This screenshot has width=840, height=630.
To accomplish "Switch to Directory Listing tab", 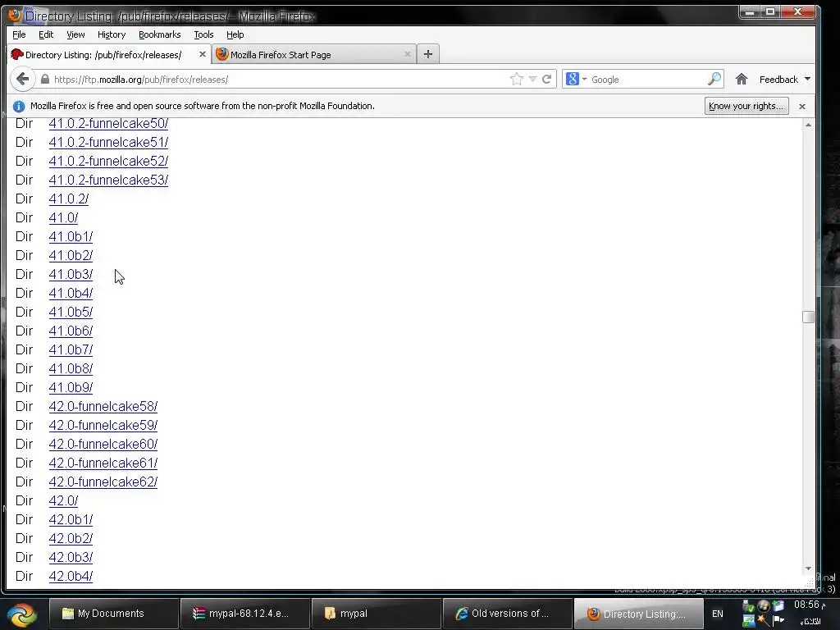I will click(x=109, y=54).
